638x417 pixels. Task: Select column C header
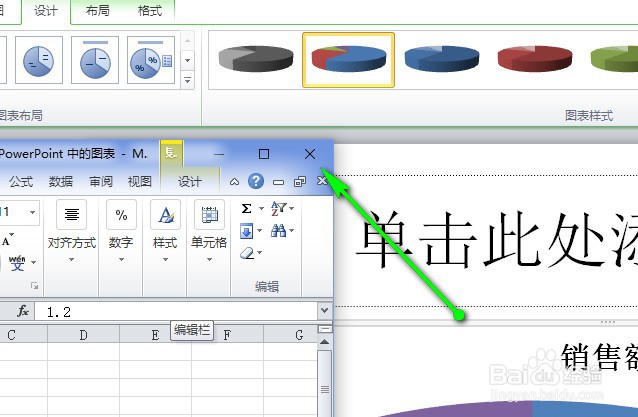pos(24,335)
